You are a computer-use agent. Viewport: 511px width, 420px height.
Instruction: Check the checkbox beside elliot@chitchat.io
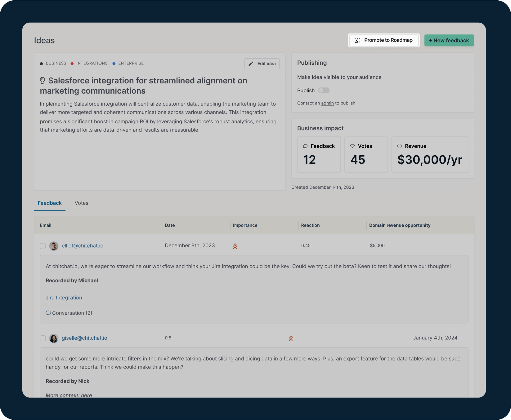click(x=43, y=246)
